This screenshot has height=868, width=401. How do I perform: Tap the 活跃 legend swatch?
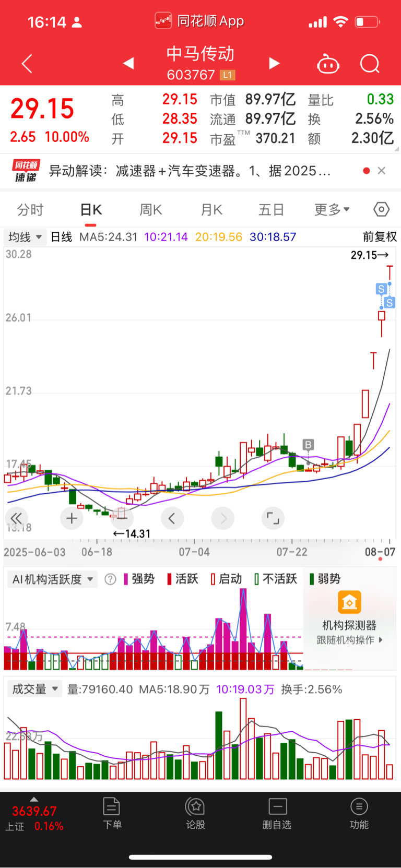170,579
